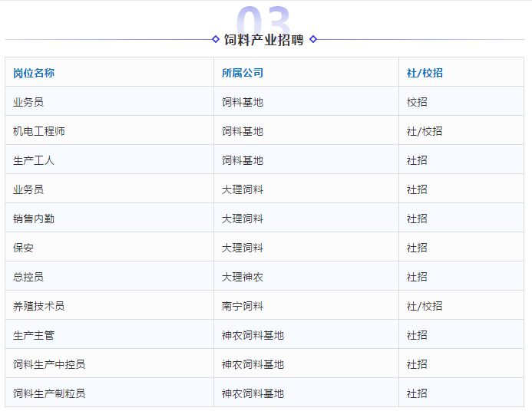This screenshot has width=532, height=411.
Task: Select the 岗位名称 column header
Action: [x=34, y=73]
